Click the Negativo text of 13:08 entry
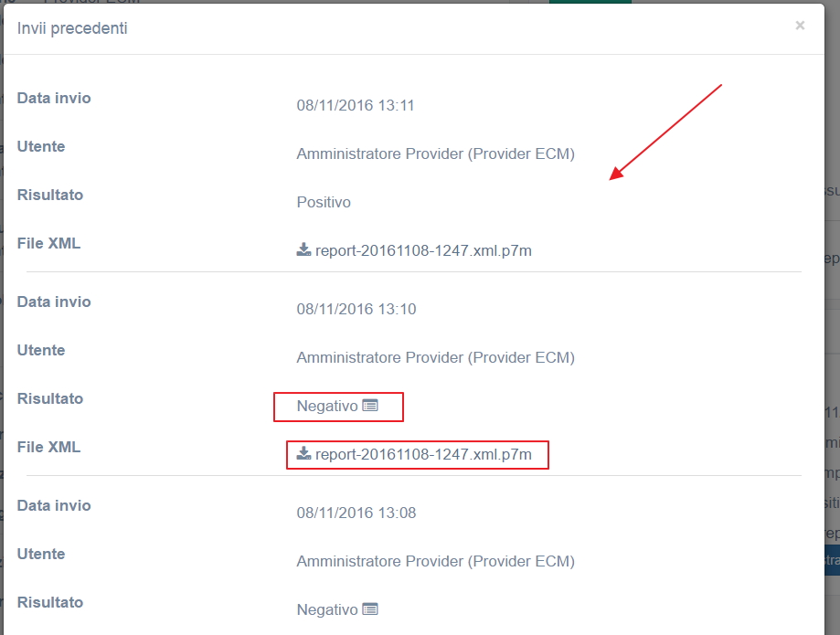The height and width of the screenshot is (635, 840). [327, 609]
